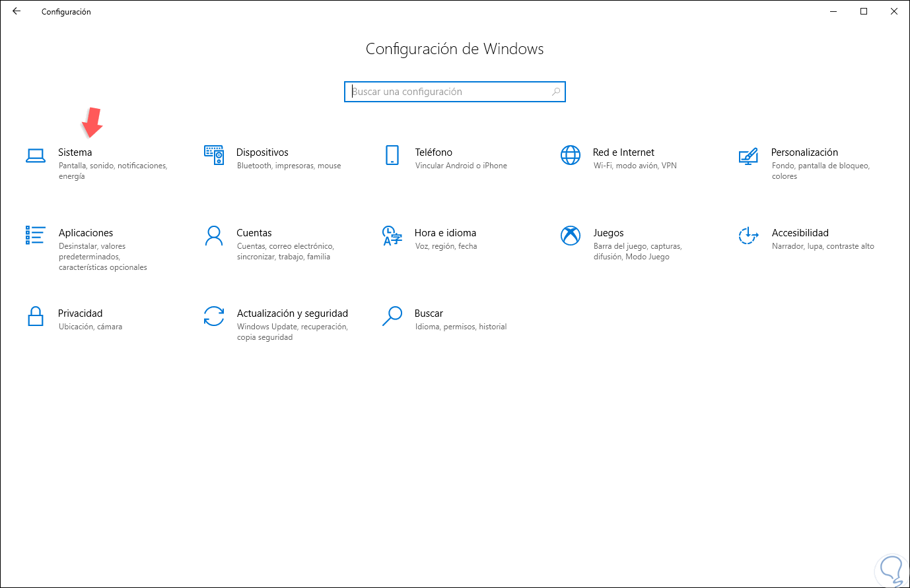Viewport: 910px width, 588px height.
Task: Open the Aplicaciones list icon
Action: 36,236
